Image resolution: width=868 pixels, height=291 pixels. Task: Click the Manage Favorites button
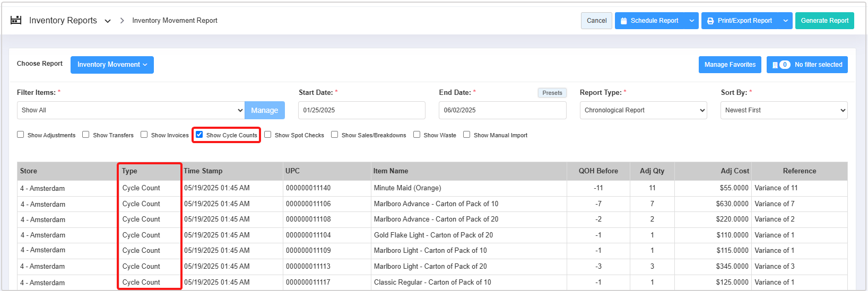click(x=730, y=65)
